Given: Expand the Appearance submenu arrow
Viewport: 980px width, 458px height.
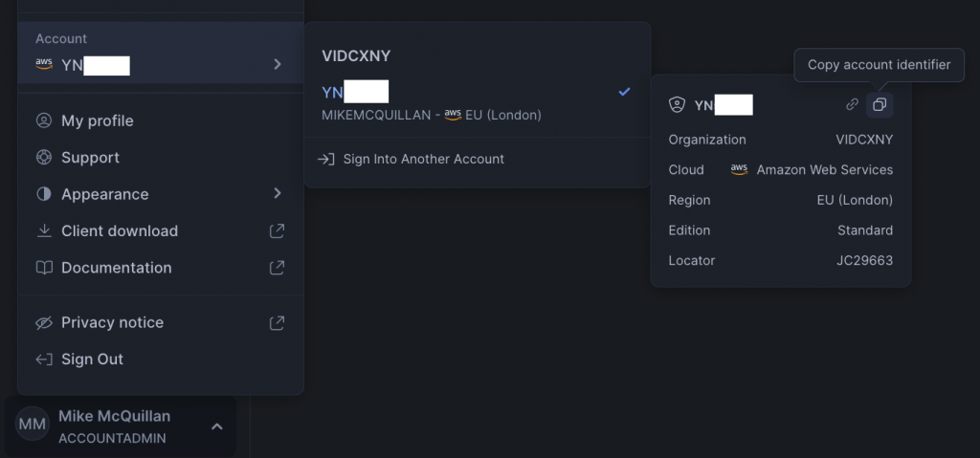Looking at the screenshot, I should click(277, 194).
